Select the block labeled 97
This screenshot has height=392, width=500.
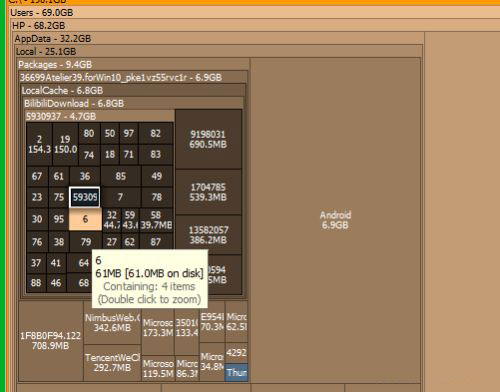tap(129, 133)
